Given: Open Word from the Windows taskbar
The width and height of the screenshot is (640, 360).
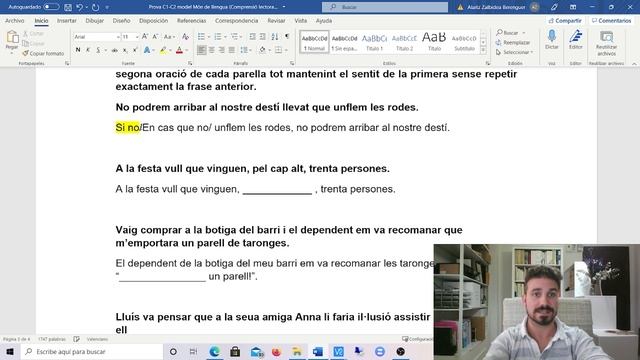Looking at the screenshot, I should pos(318,351).
